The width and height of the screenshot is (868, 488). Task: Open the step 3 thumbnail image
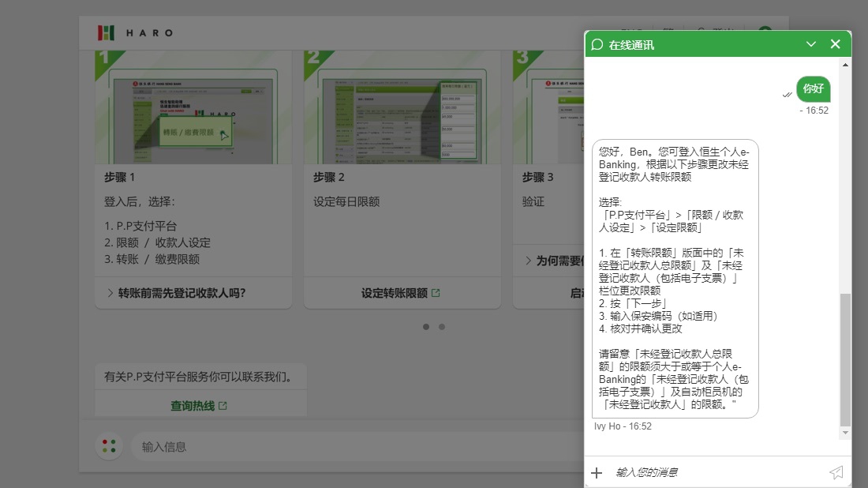click(548, 107)
